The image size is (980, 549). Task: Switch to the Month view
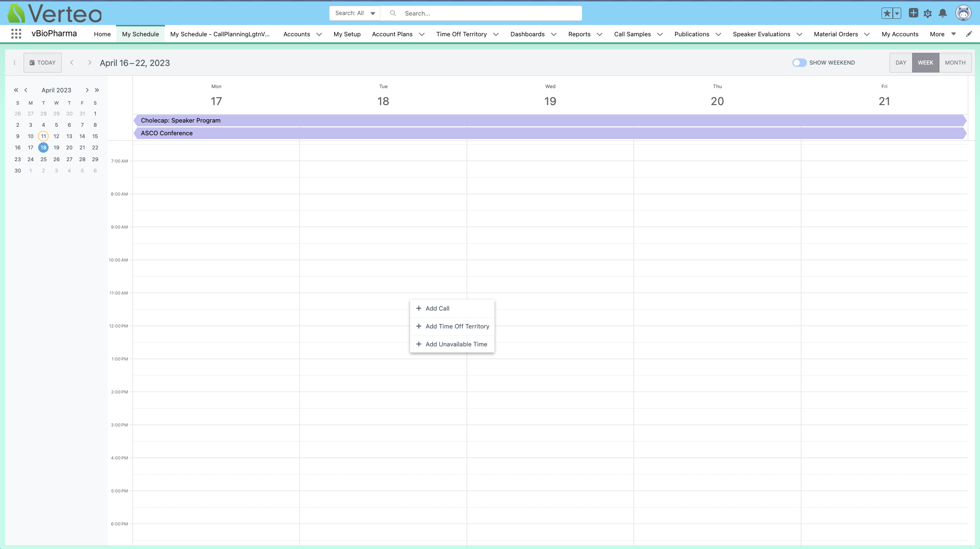[x=955, y=63]
